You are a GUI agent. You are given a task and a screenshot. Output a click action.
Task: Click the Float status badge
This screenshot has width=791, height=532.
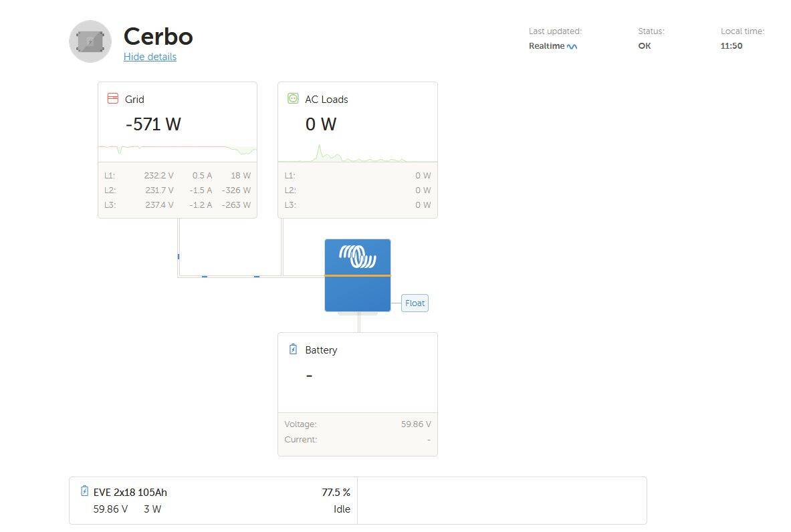[x=415, y=303]
